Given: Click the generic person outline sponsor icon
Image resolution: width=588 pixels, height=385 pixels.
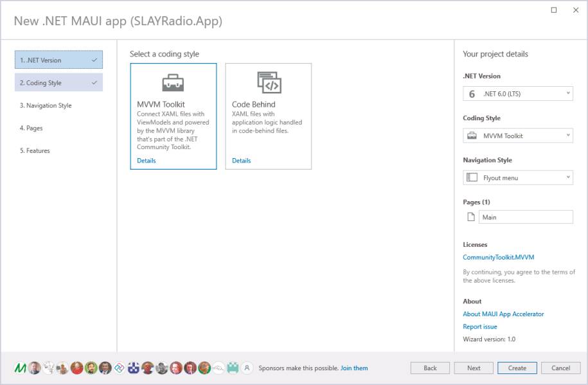Looking at the screenshot, I should pyautogui.click(x=247, y=368).
